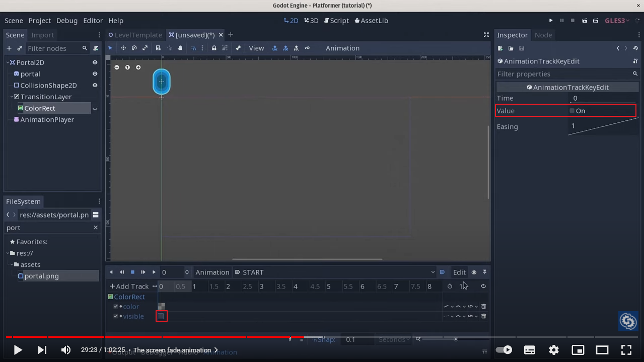Toggle visibility of CollisionShape2D node
The height and width of the screenshot is (362, 644).
(95, 85)
